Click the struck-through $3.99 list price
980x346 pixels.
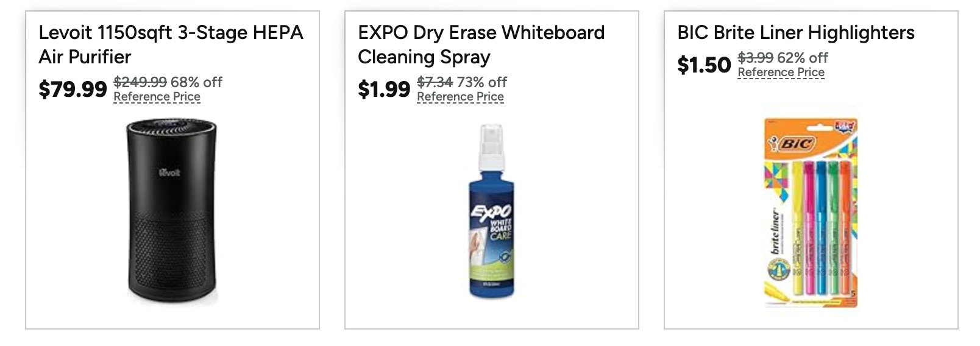(756, 57)
